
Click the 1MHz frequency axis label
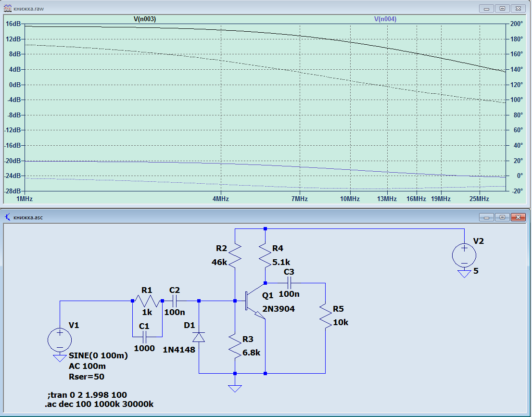25,199
